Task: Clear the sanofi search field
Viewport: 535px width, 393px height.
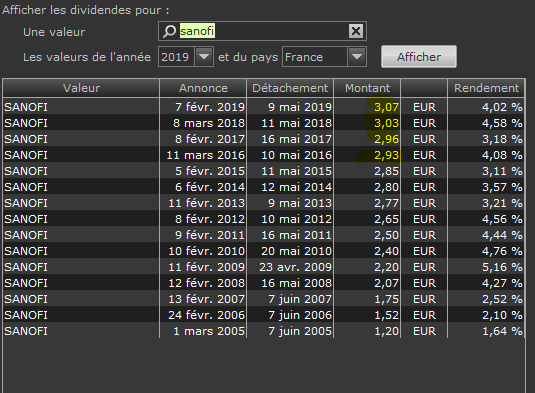Action: (356, 31)
